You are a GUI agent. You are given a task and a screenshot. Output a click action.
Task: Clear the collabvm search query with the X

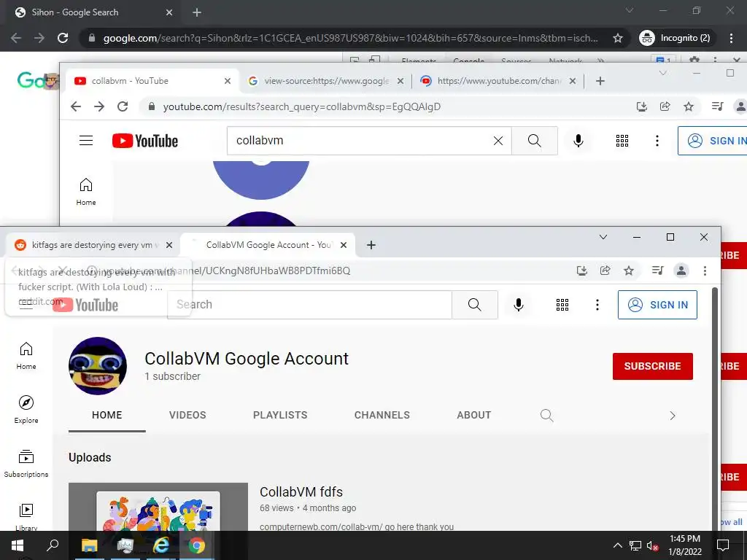pos(498,141)
